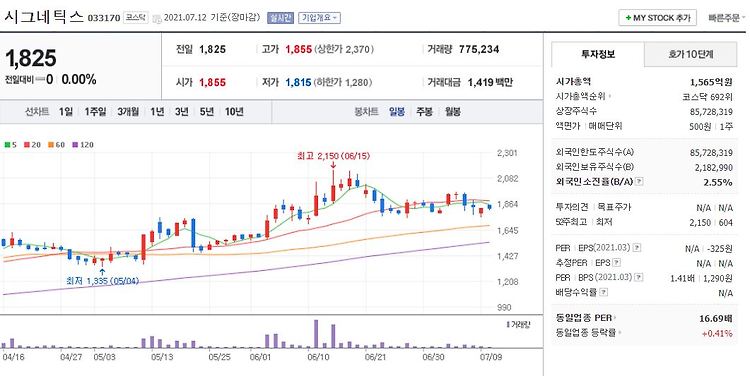Click the 외국인소진율 value 2.55%

(x=717, y=182)
